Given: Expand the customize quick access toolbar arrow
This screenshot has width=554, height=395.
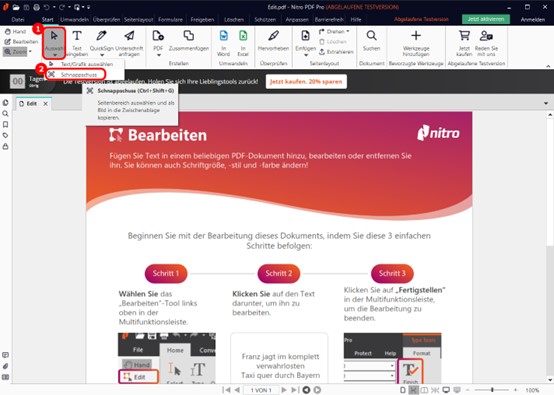Looking at the screenshot, I should 88,7.
